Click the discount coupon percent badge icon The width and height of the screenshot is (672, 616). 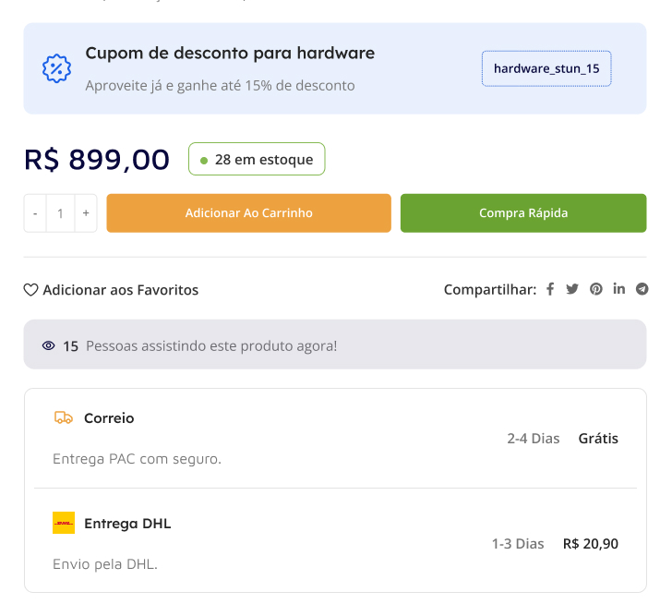coord(57,68)
